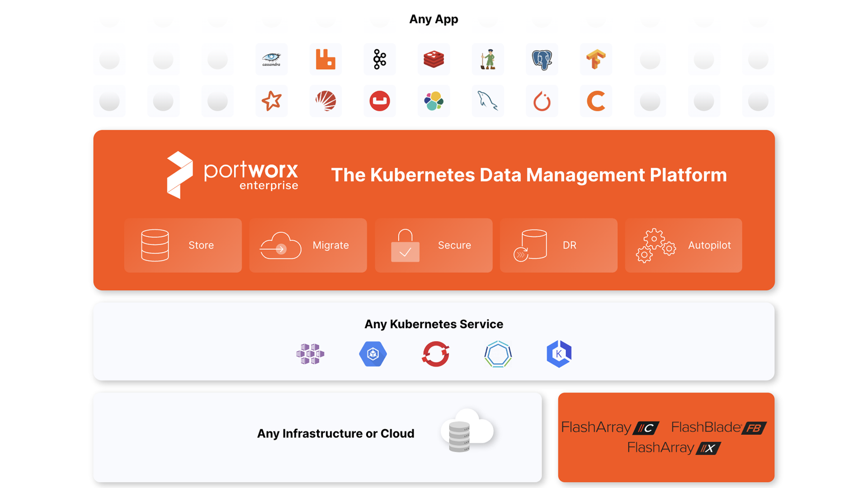Select the Store database cylinder icon
Image resolution: width=868 pixels, height=488 pixels.
coord(155,245)
